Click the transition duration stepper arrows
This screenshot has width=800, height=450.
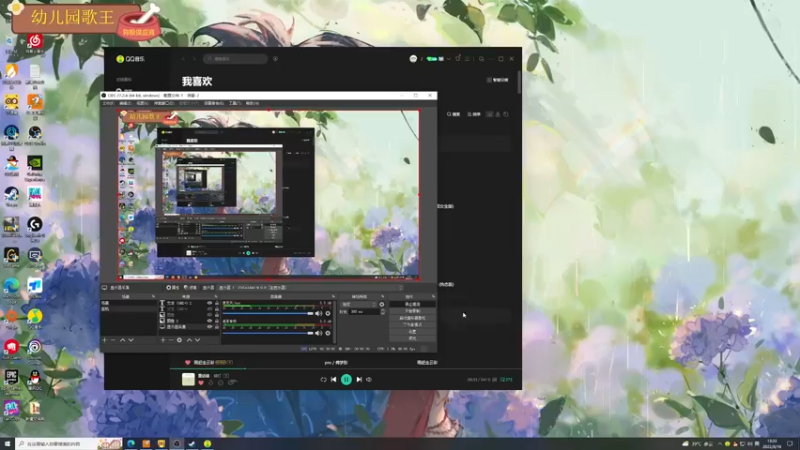click(383, 312)
